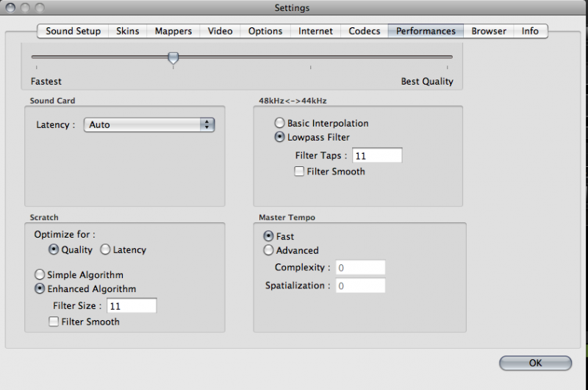Expand the Latency dropdown set to Auto
This screenshot has height=390, width=588.
point(149,125)
